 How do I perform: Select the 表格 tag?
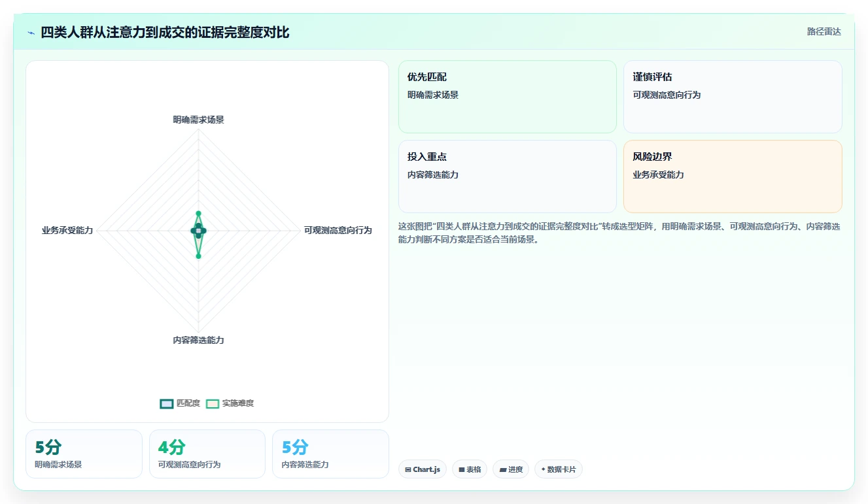pyautogui.click(x=470, y=469)
